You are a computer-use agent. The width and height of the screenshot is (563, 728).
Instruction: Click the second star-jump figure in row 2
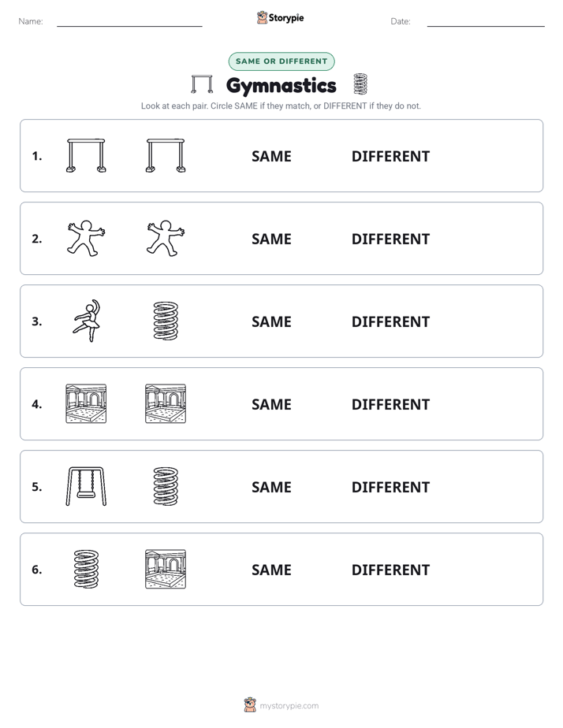(x=166, y=238)
